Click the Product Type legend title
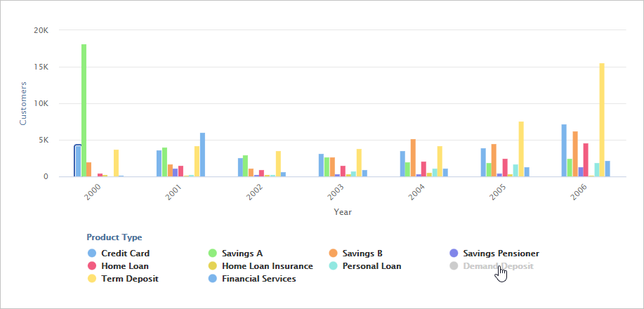 [x=114, y=237]
